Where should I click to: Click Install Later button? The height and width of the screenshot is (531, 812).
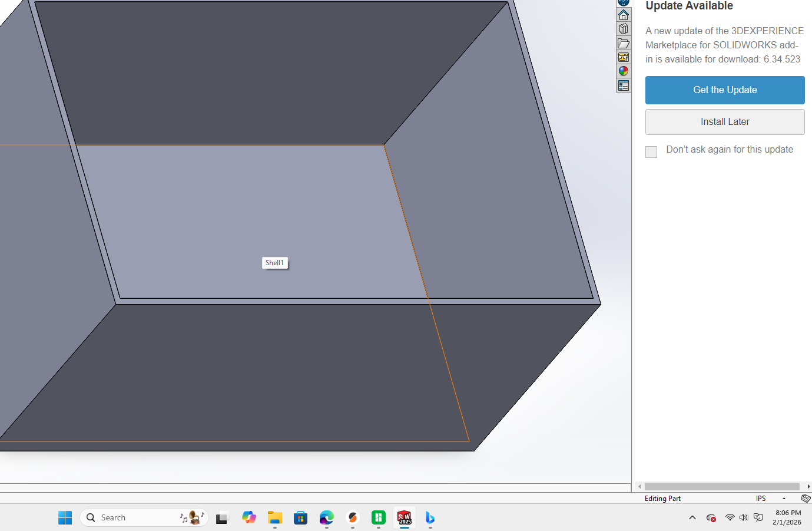pos(725,122)
